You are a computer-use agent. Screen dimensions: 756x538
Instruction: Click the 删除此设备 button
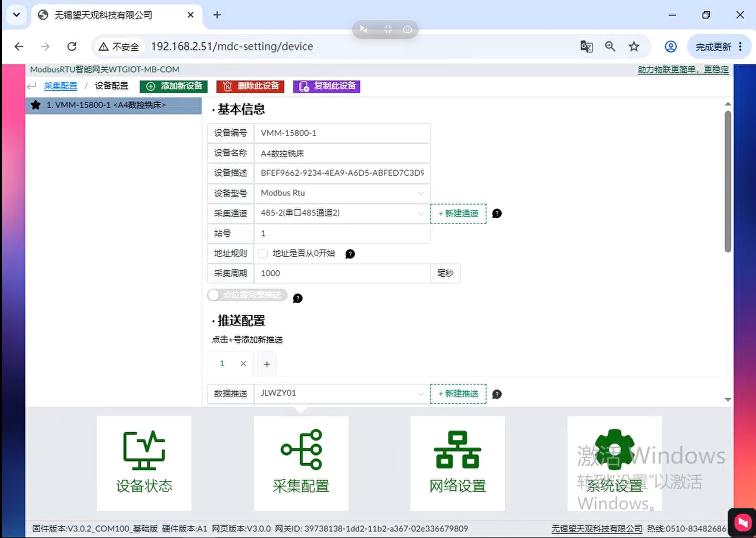[250, 86]
